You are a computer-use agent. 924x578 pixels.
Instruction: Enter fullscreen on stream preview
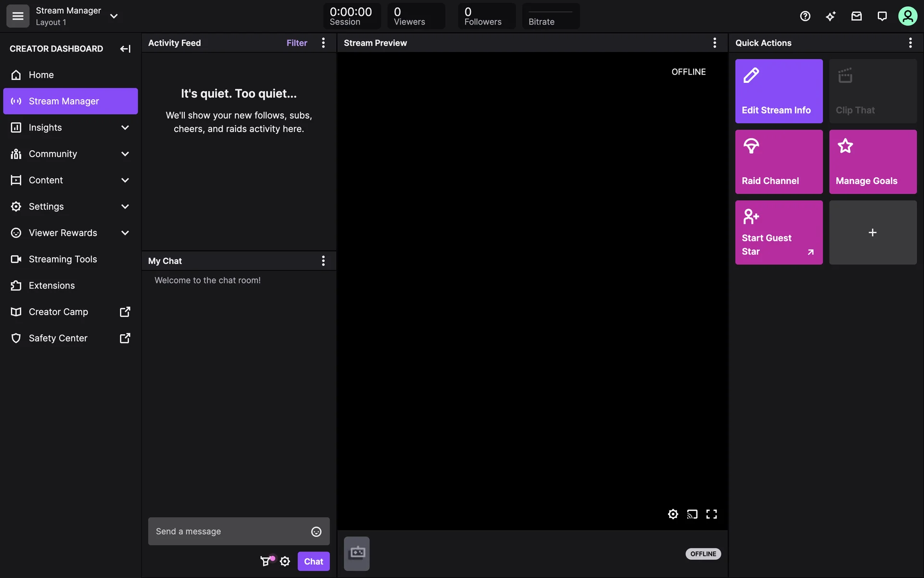pos(711,514)
